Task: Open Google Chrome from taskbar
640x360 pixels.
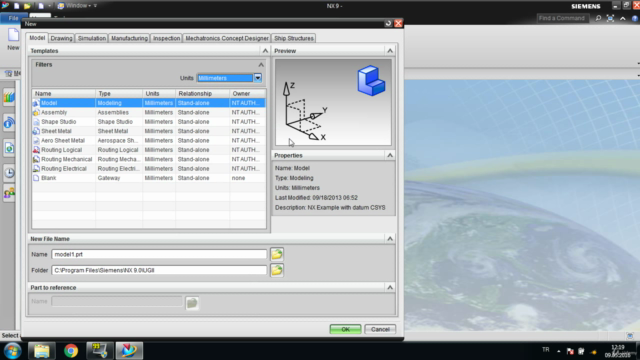Action: [71, 351]
